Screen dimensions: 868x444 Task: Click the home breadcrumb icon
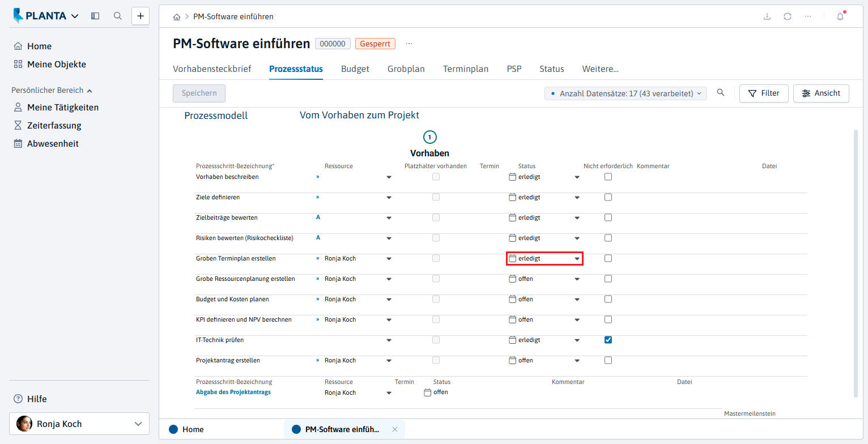(177, 17)
